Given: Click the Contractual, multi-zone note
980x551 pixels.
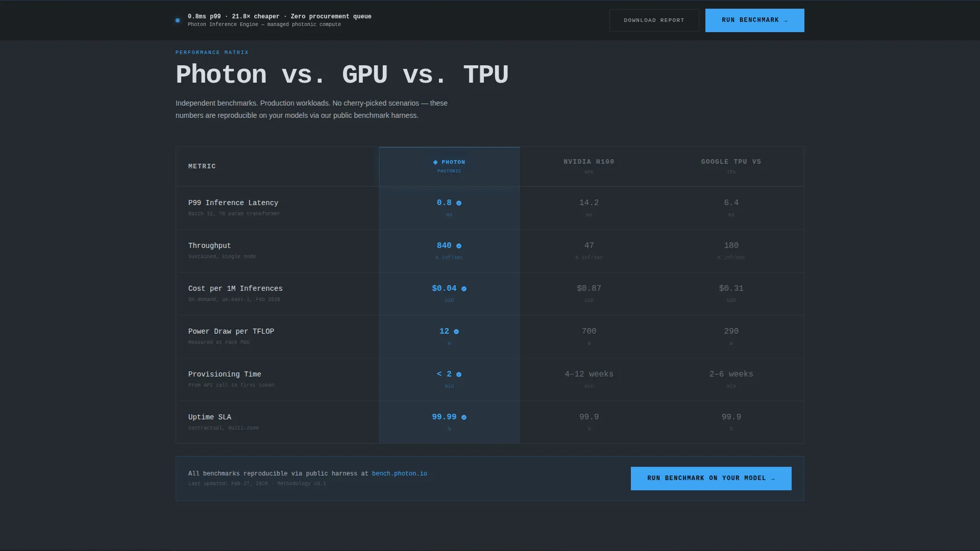Looking at the screenshot, I should [x=223, y=428].
